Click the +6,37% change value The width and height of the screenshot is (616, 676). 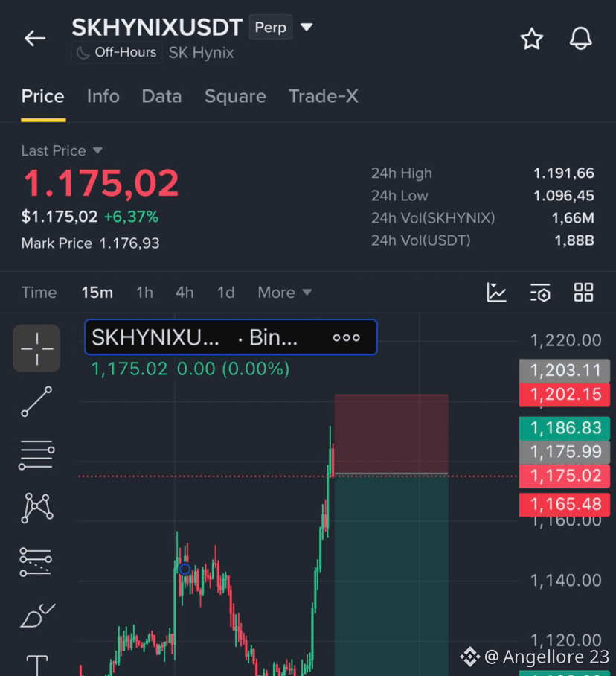pos(132,217)
